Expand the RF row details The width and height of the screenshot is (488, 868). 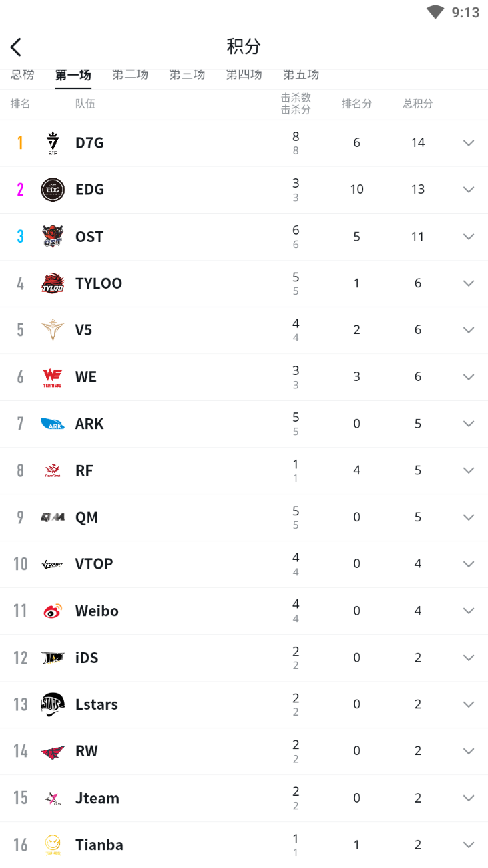[469, 470]
